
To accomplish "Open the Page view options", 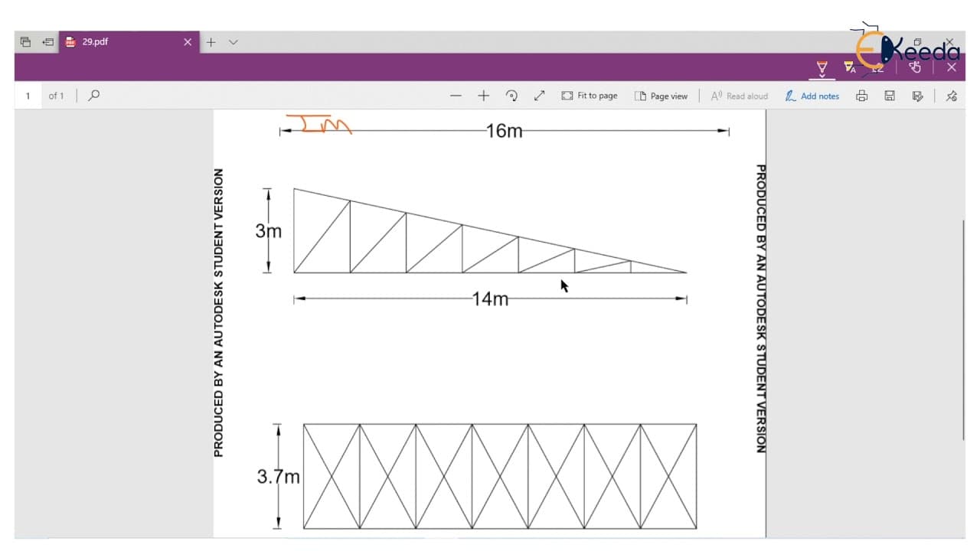I will 661,96.
